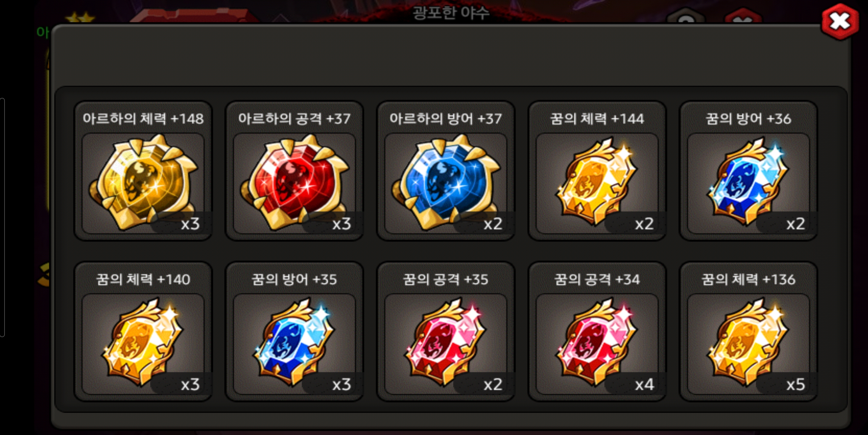The height and width of the screenshot is (435, 868).
Task: Select the blue 꿈의 방어 +36 gem icon
Action: coord(748,182)
